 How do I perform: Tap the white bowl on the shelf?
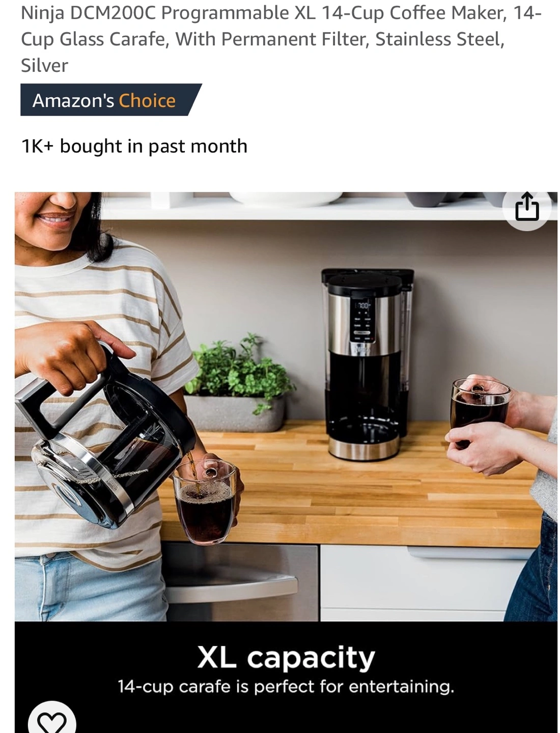point(286,199)
